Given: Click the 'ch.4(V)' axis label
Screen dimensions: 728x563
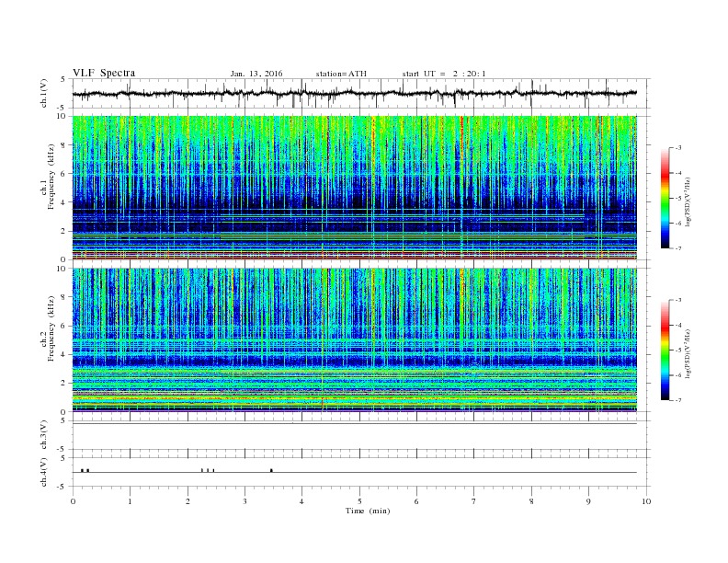Looking at the screenshot, I should 44,472.
